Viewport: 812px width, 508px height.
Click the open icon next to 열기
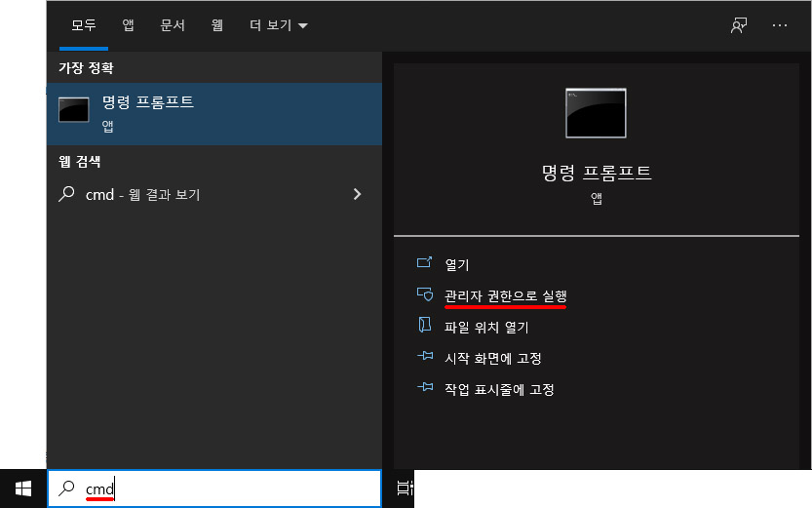424,262
